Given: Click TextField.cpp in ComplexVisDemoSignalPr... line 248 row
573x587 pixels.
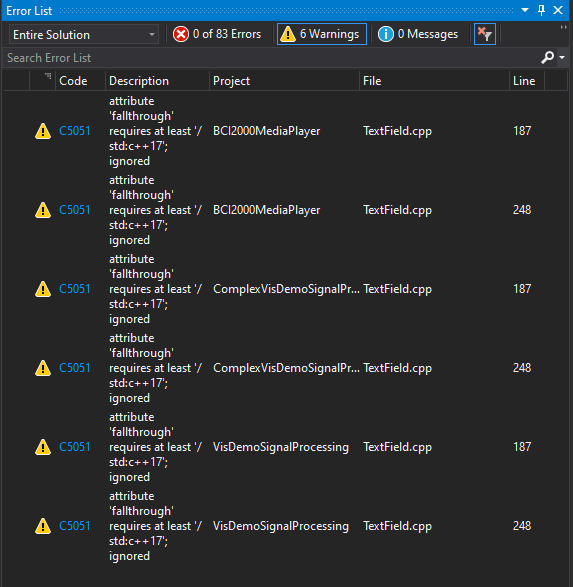Looking at the screenshot, I should (x=397, y=368).
